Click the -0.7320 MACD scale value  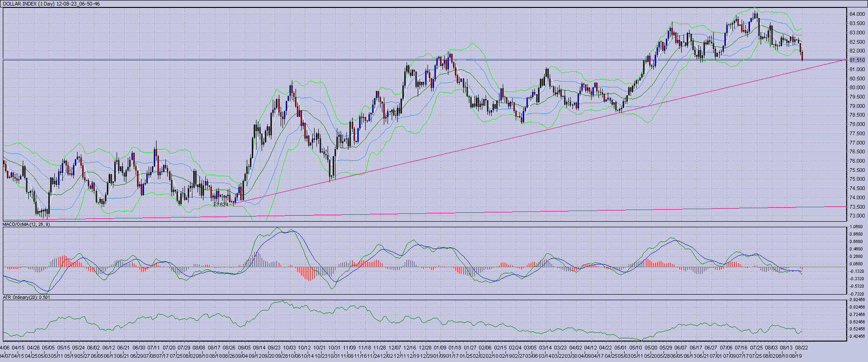pyautogui.click(x=856, y=294)
